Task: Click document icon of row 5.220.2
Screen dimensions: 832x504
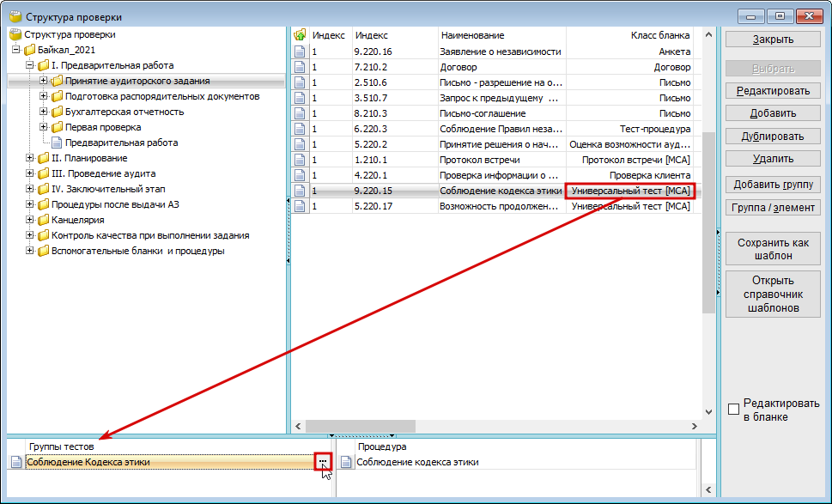Action: coord(300,144)
